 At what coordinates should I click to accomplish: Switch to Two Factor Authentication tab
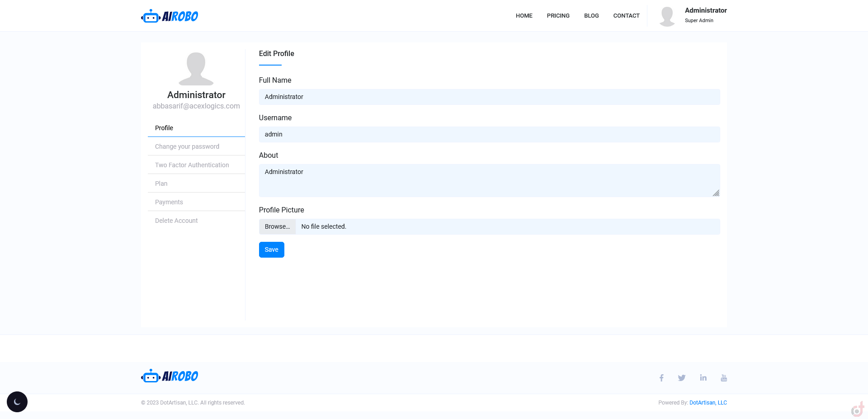[x=192, y=165]
